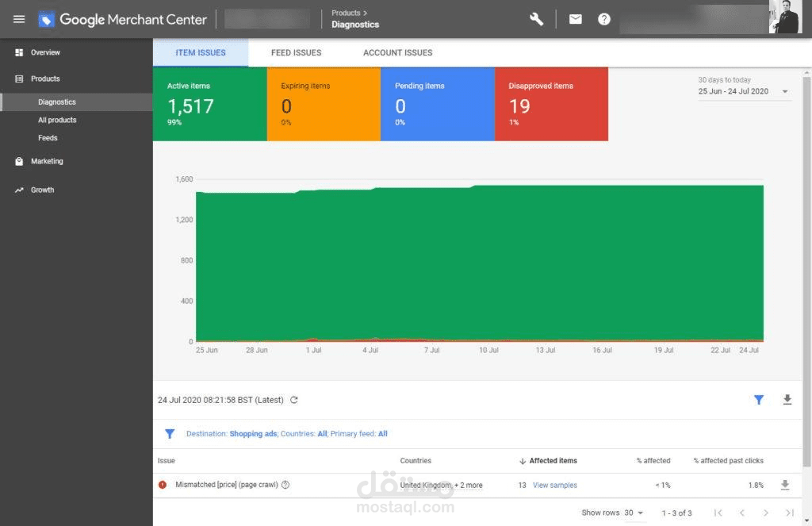Select the green Active items card
Viewport: 812px width, 526px height.
point(209,104)
